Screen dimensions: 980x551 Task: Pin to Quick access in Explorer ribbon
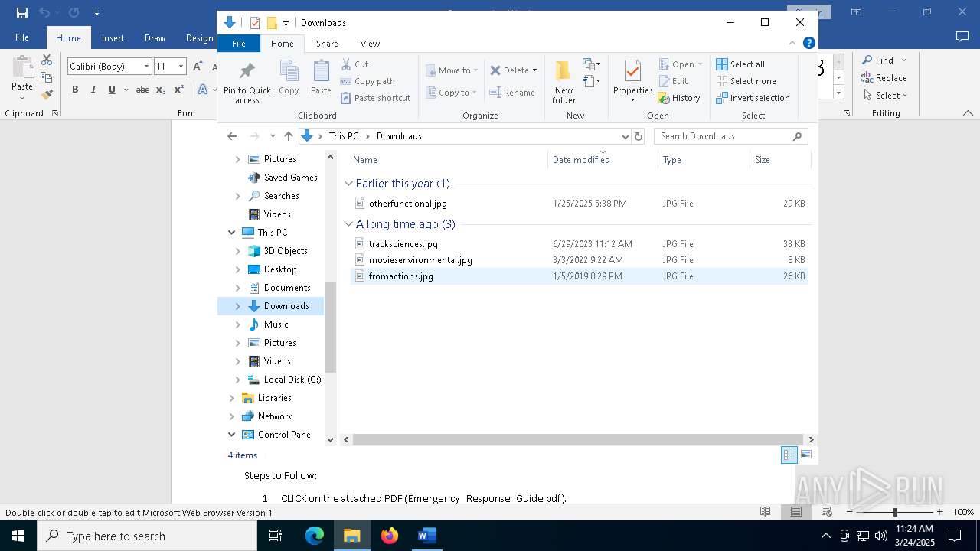[x=247, y=83]
